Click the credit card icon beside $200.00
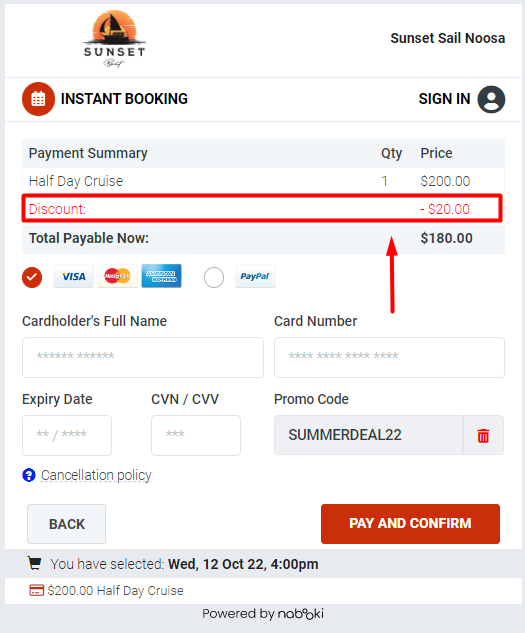The height and width of the screenshot is (633, 525). [x=36, y=590]
